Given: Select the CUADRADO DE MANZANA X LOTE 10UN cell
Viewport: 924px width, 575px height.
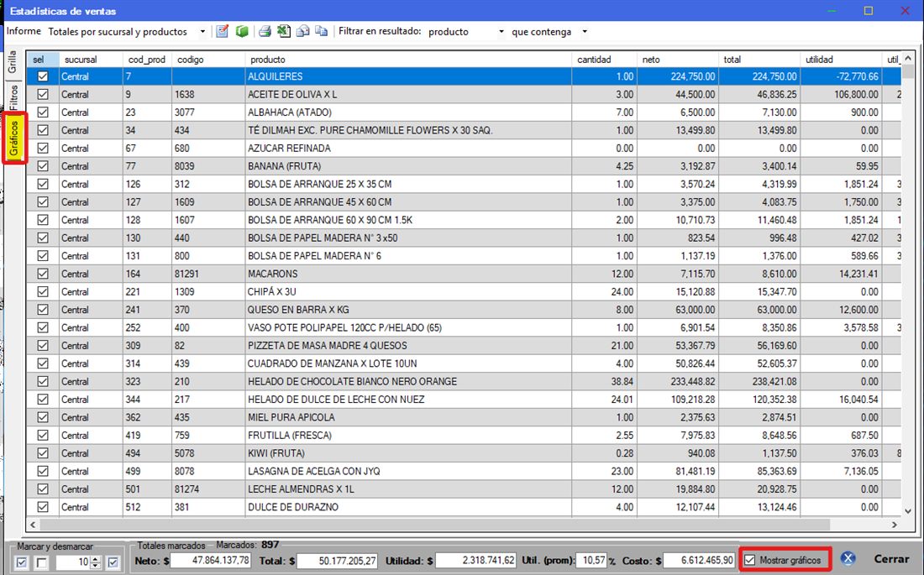Looking at the screenshot, I should tap(407, 363).
